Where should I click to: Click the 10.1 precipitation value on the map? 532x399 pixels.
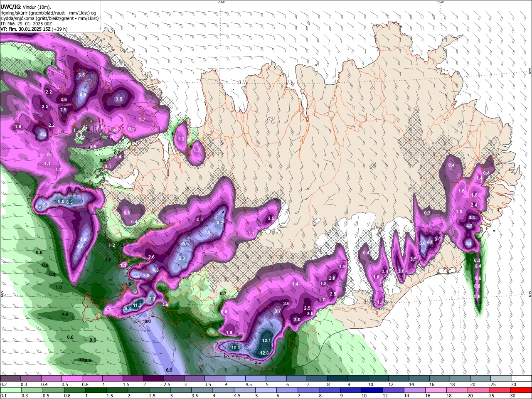236,347
